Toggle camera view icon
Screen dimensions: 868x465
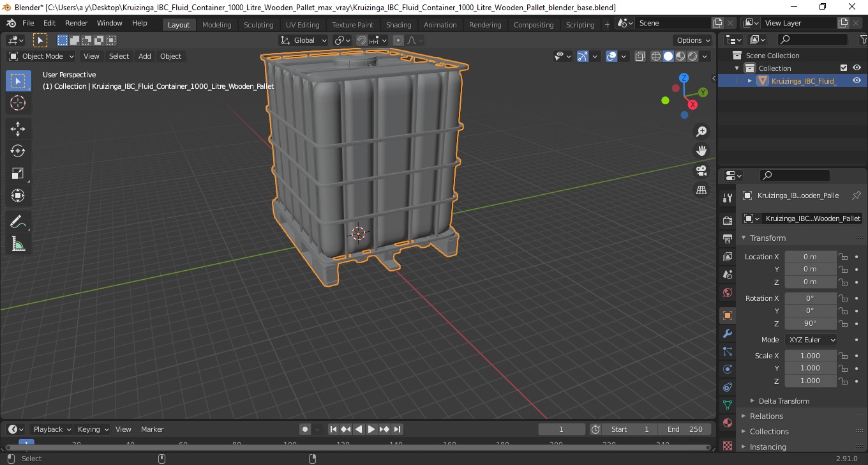(x=701, y=171)
